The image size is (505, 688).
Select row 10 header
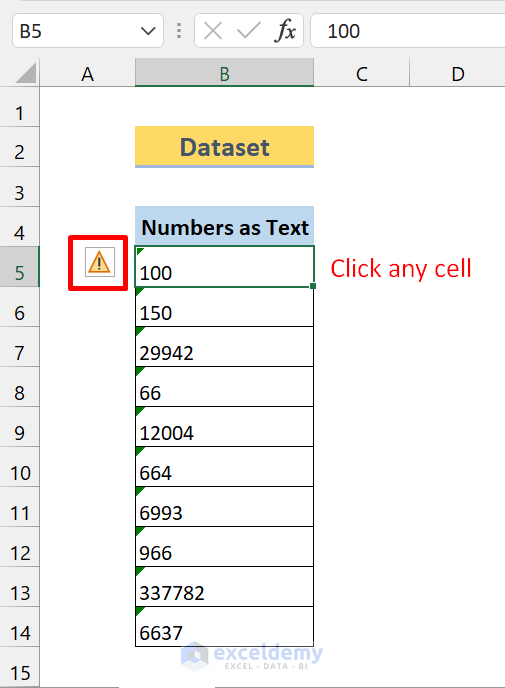19,466
